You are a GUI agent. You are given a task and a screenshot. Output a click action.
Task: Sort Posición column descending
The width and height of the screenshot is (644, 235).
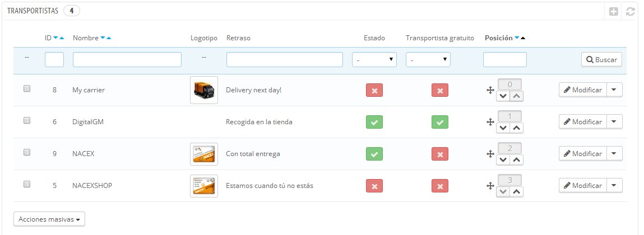[517, 38]
